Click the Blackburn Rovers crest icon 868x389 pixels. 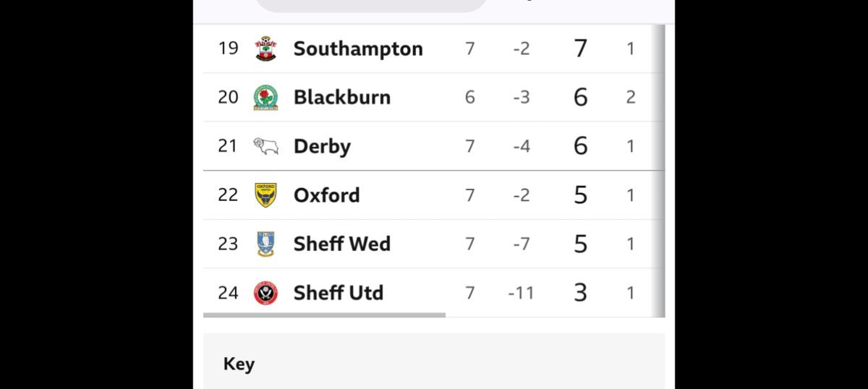point(265,97)
